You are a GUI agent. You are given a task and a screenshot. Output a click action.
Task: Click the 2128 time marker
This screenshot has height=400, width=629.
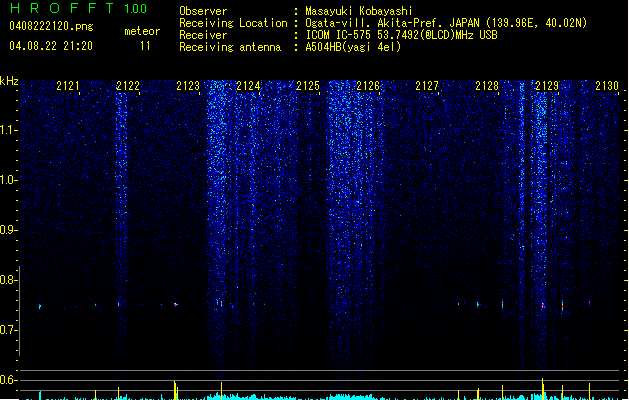487,86
